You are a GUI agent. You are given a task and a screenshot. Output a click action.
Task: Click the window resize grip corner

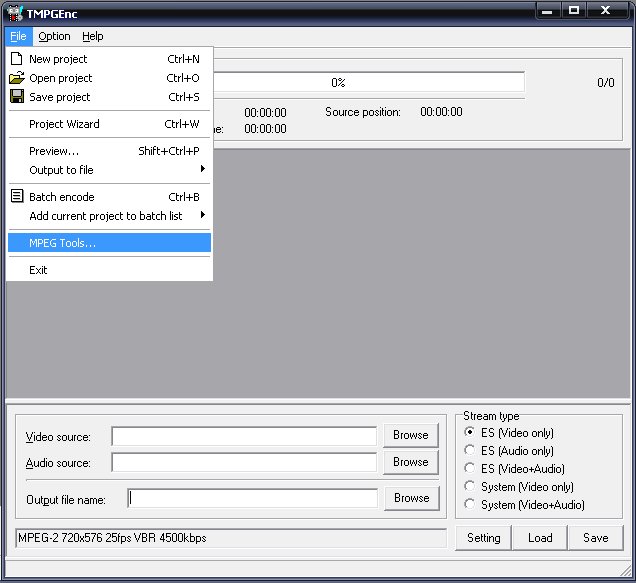(625, 570)
